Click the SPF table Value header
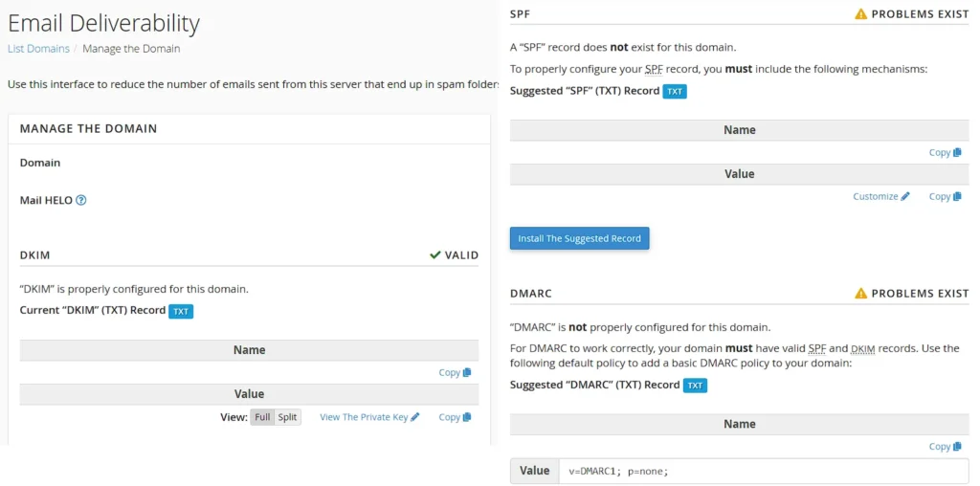This screenshot has height=486, width=980. pos(740,174)
